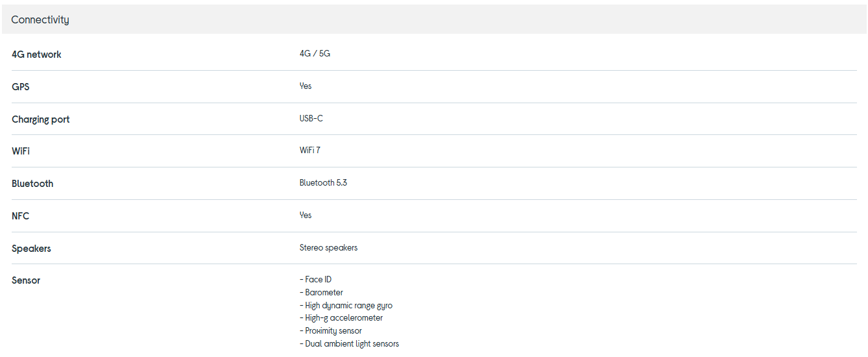Select the High dynamic range gyro entry
The image size is (868, 357).
(x=348, y=306)
